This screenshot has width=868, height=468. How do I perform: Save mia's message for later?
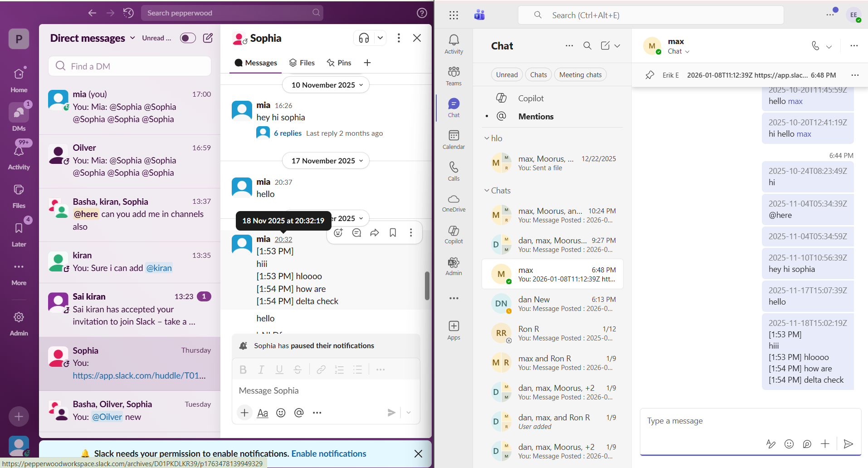click(x=393, y=233)
